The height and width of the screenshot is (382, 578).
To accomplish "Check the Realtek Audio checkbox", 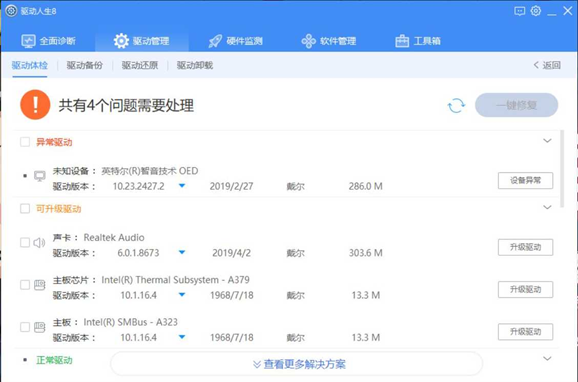I will (25, 243).
